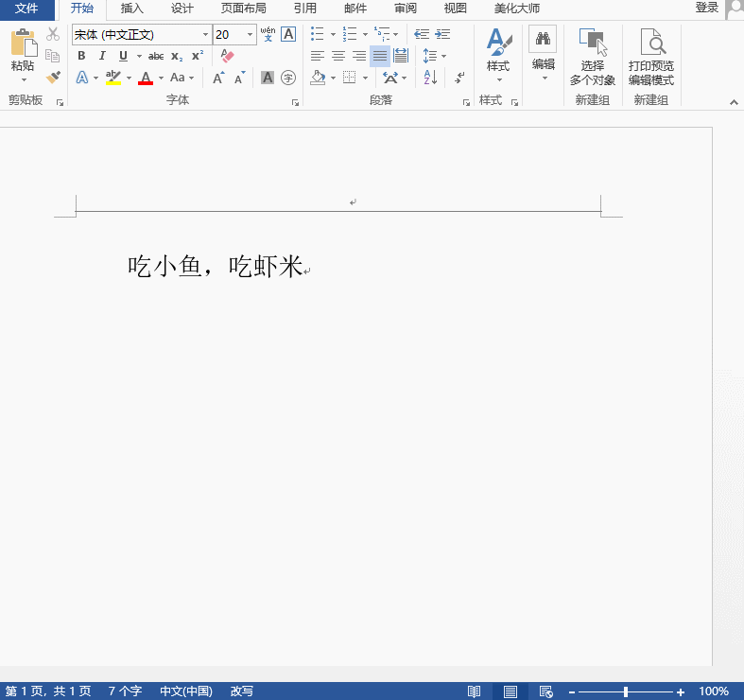744x700 pixels.
Task: Click the Format Painter brush icon
Action: (53, 77)
